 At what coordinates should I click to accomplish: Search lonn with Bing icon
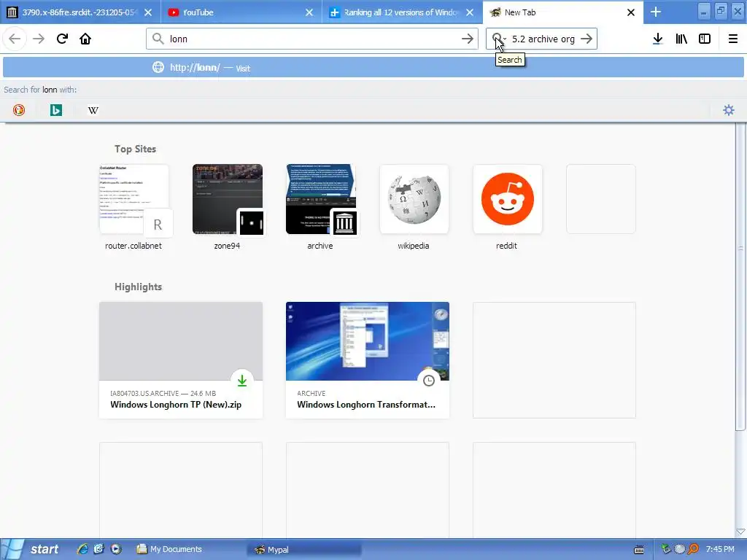pos(56,110)
